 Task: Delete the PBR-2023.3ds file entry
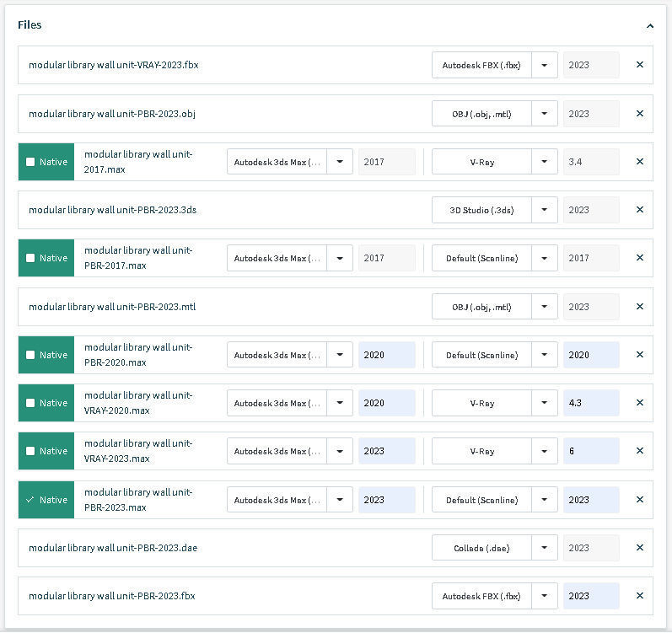(x=640, y=210)
